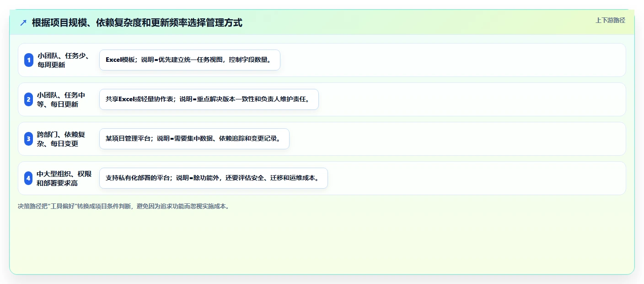Click the arrow icon beside the main heading

click(23, 23)
